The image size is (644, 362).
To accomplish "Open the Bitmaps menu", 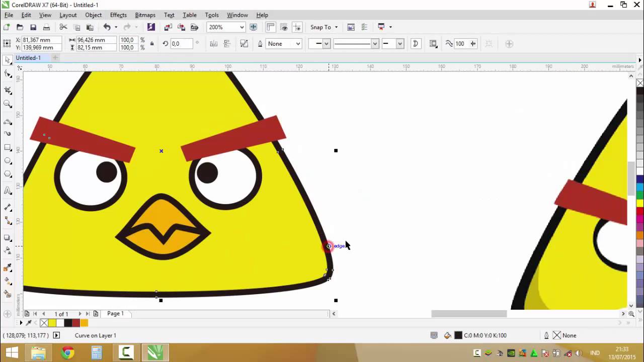I will click(x=145, y=15).
